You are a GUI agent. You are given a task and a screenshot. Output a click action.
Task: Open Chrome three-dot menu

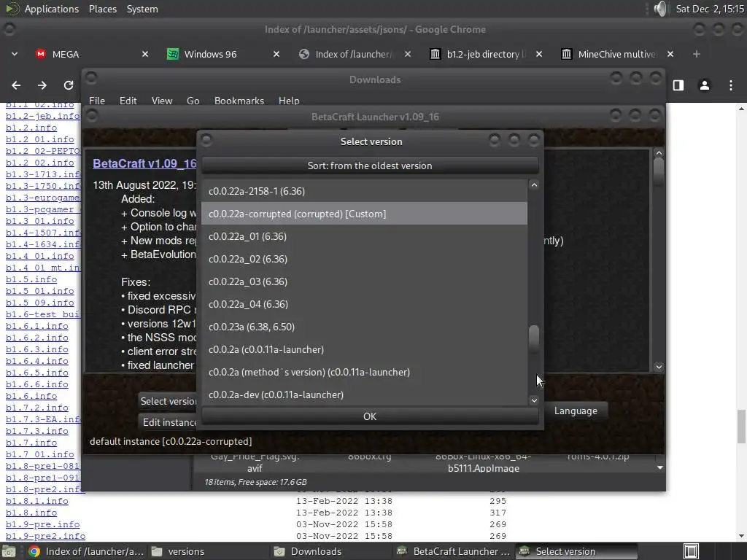[x=731, y=85]
